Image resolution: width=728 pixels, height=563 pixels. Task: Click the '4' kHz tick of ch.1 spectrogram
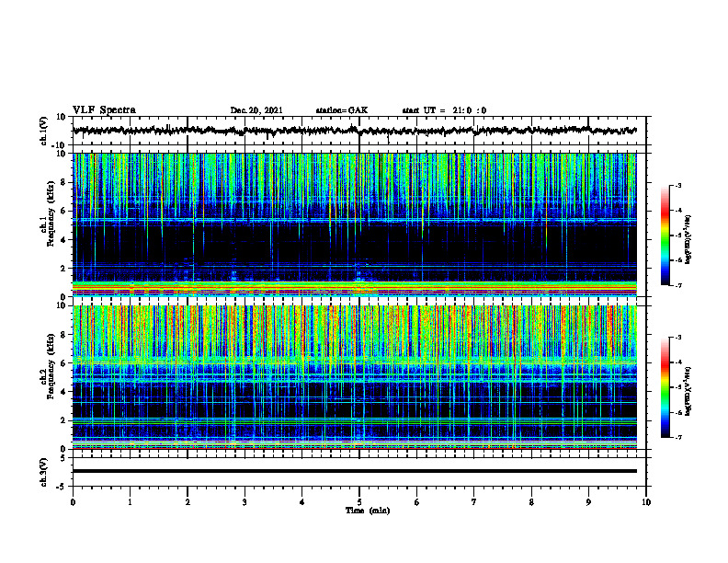coord(64,240)
